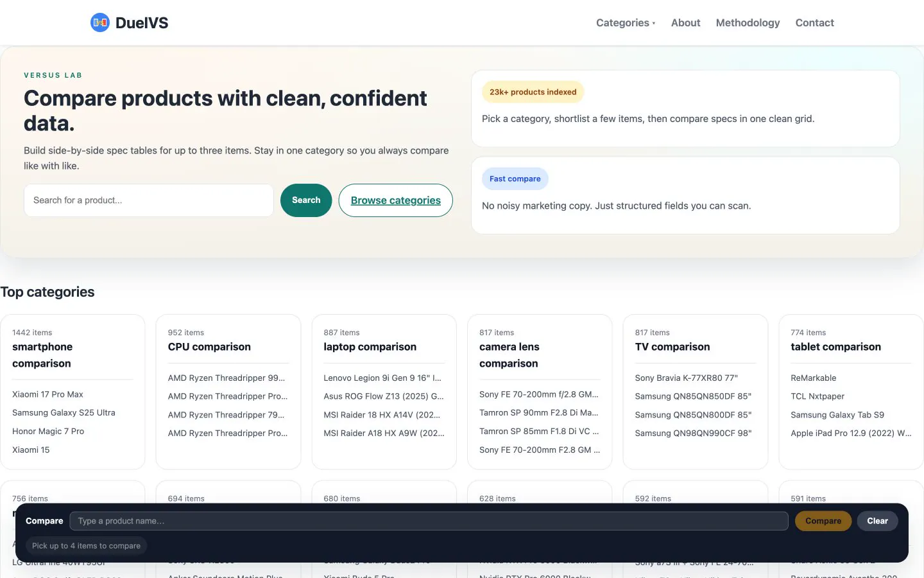Open TCL Nxtpaper tablet entry
The image size is (924, 578).
click(817, 397)
